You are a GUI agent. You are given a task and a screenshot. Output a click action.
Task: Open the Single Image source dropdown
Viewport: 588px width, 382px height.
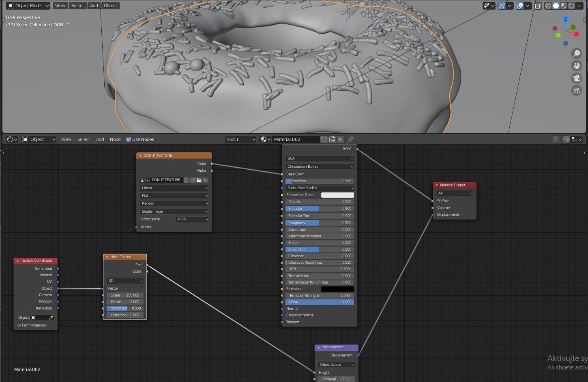coord(174,211)
